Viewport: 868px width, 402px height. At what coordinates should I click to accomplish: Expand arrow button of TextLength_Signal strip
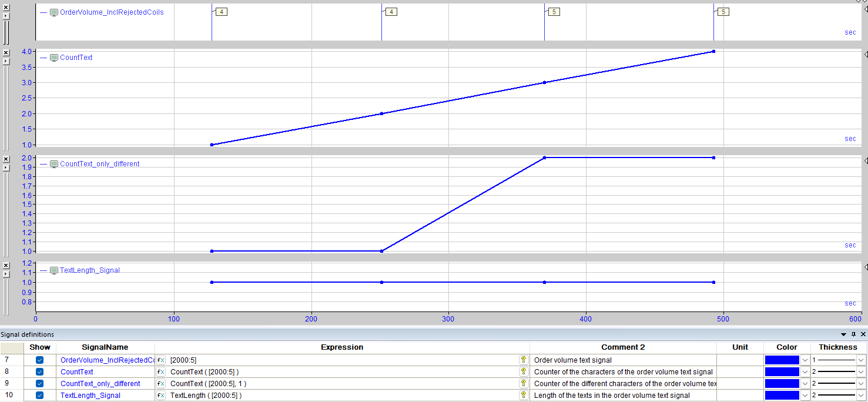coord(6,274)
